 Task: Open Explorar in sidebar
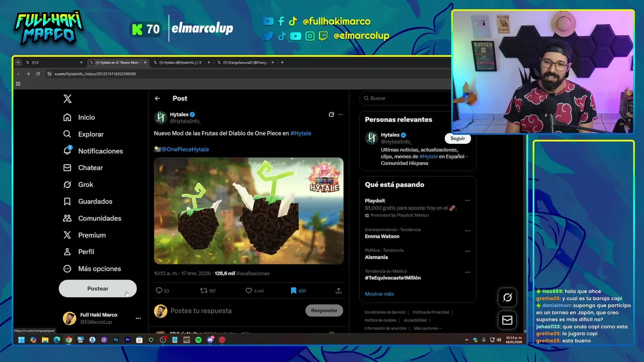84,134
